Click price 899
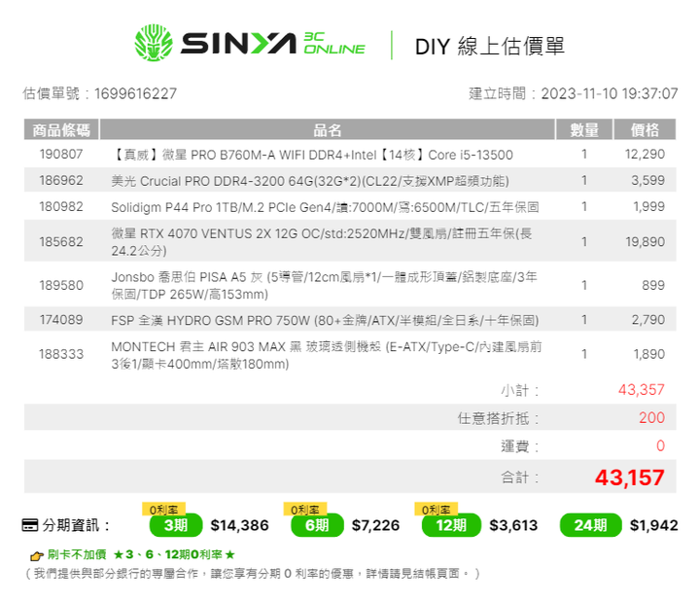The width and height of the screenshot is (700, 602). click(653, 285)
